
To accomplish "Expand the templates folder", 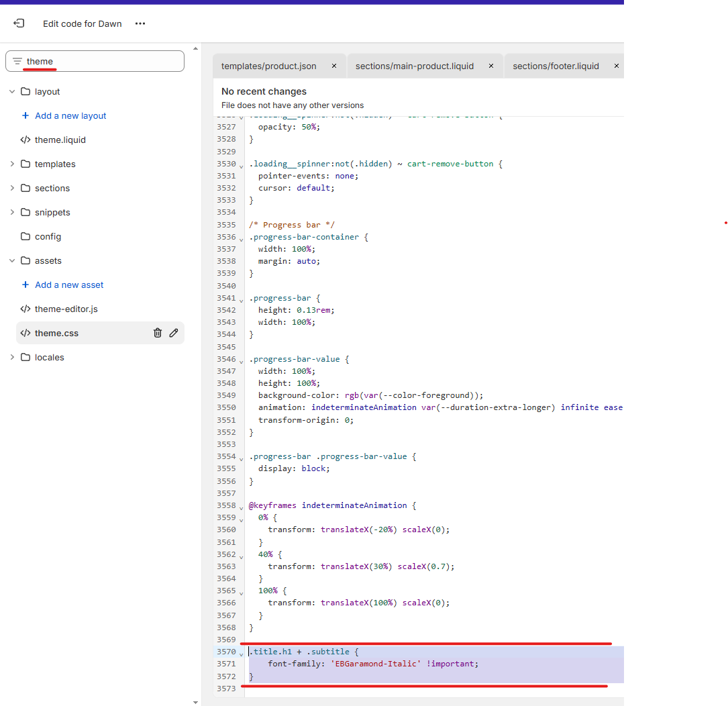I will [x=12, y=164].
